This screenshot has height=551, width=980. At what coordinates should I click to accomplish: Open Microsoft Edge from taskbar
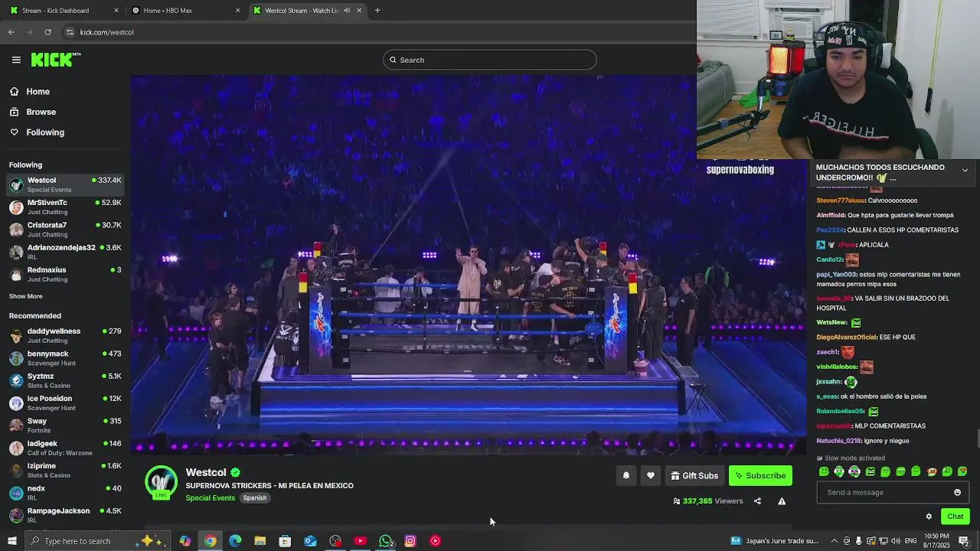[235, 541]
